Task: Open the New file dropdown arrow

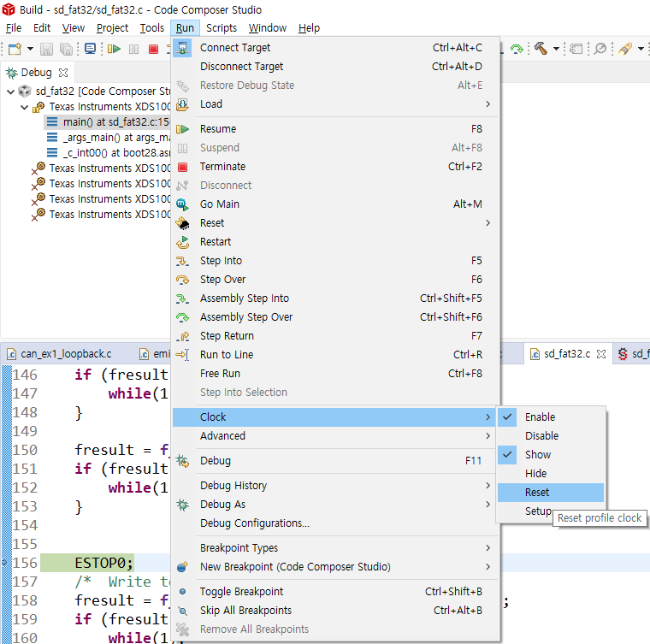Action: [x=30, y=49]
